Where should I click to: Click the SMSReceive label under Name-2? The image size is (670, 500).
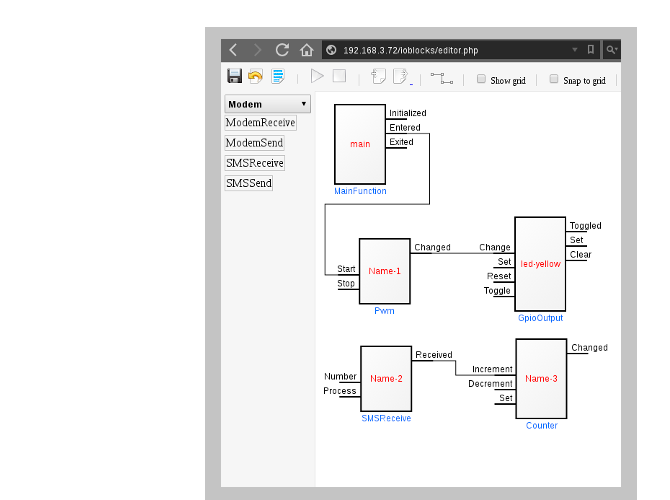386,418
